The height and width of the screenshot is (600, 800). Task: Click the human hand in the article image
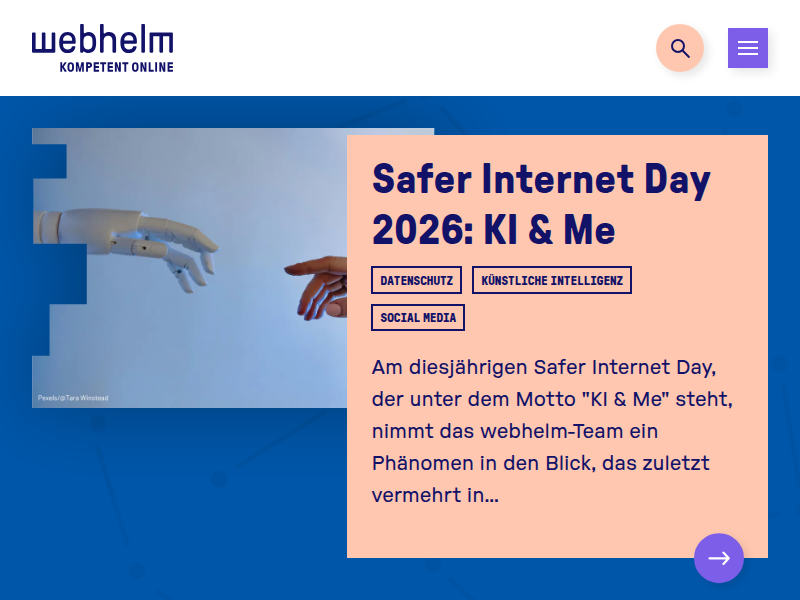coord(318,283)
